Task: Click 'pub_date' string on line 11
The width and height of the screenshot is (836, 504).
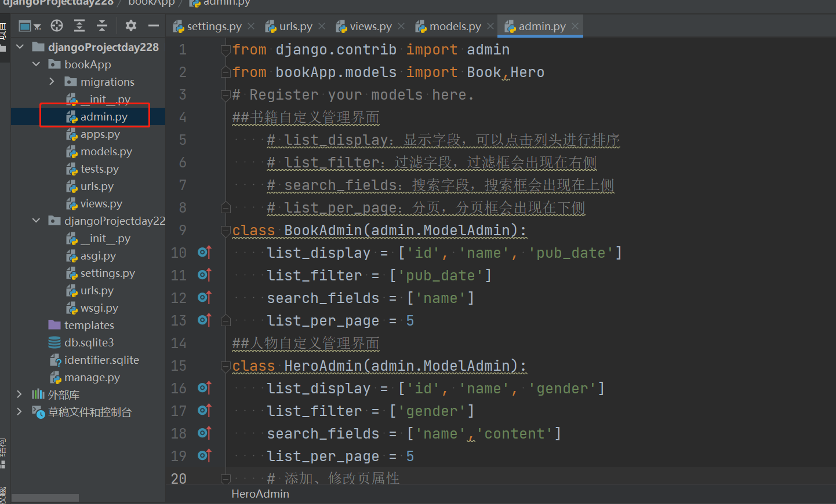Action: [441, 276]
